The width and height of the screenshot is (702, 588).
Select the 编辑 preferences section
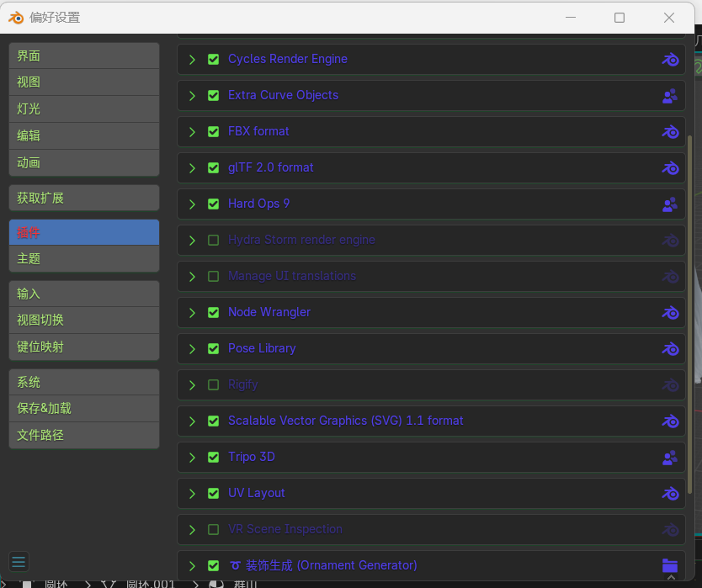(x=84, y=136)
